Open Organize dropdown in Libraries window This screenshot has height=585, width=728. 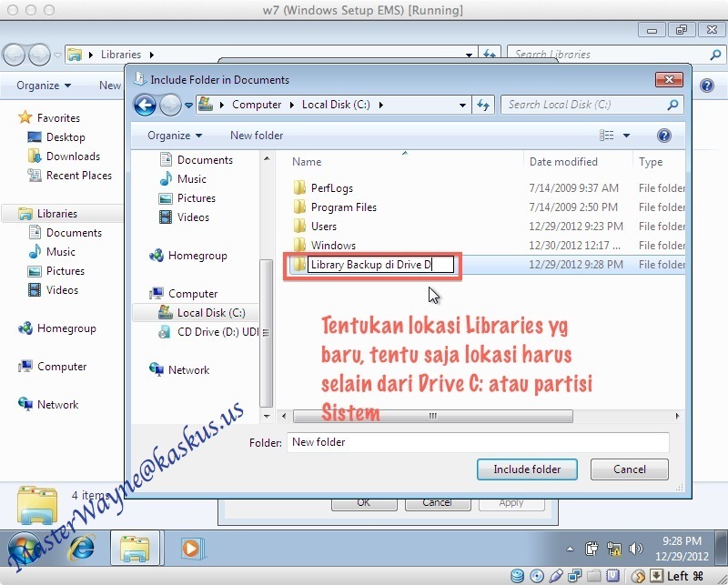coord(44,86)
